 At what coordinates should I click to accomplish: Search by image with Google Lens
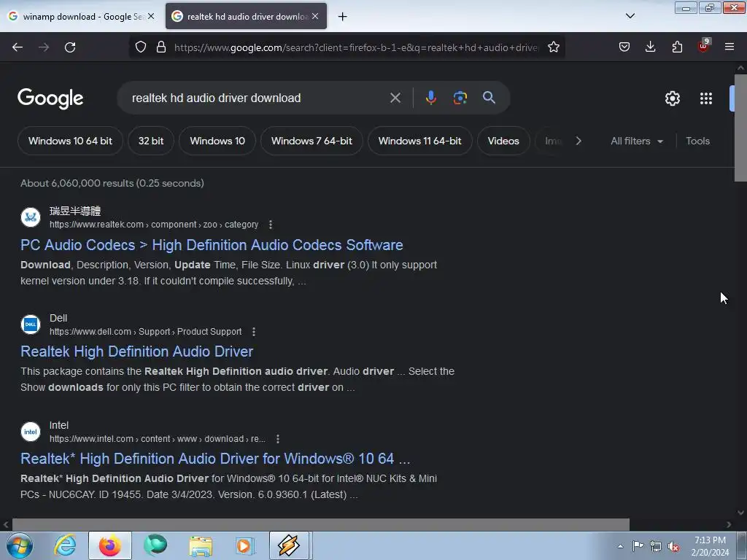[x=460, y=98]
